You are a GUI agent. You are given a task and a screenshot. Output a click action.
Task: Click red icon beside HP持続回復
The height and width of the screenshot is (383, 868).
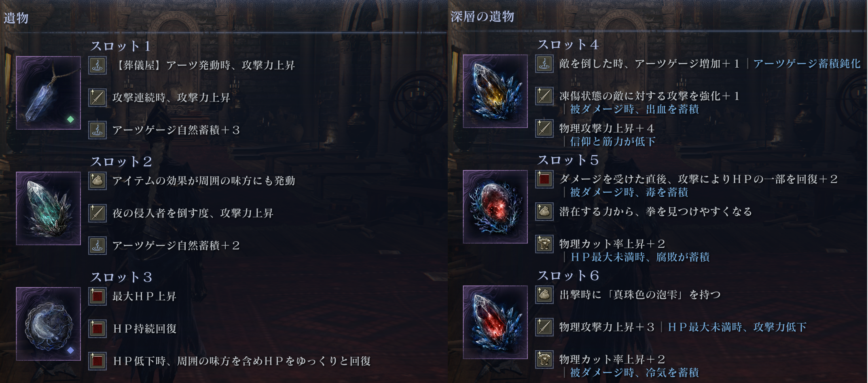click(97, 328)
